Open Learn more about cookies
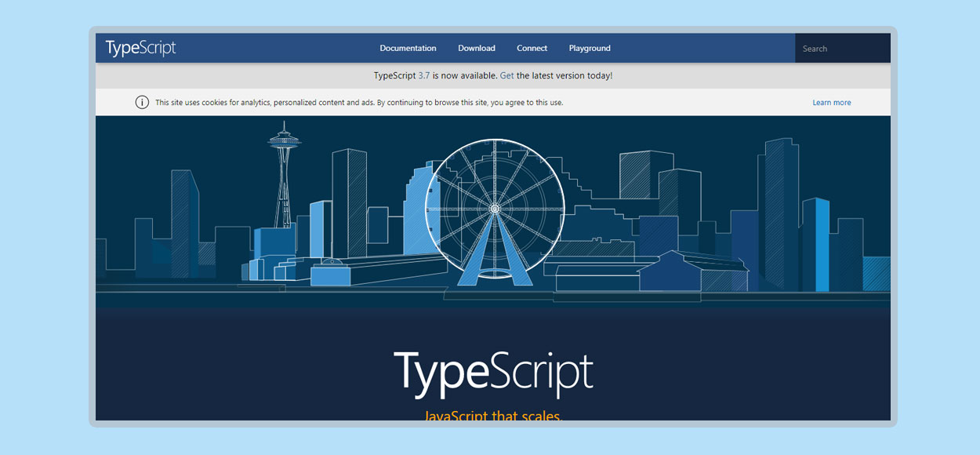980x455 pixels. tap(832, 103)
